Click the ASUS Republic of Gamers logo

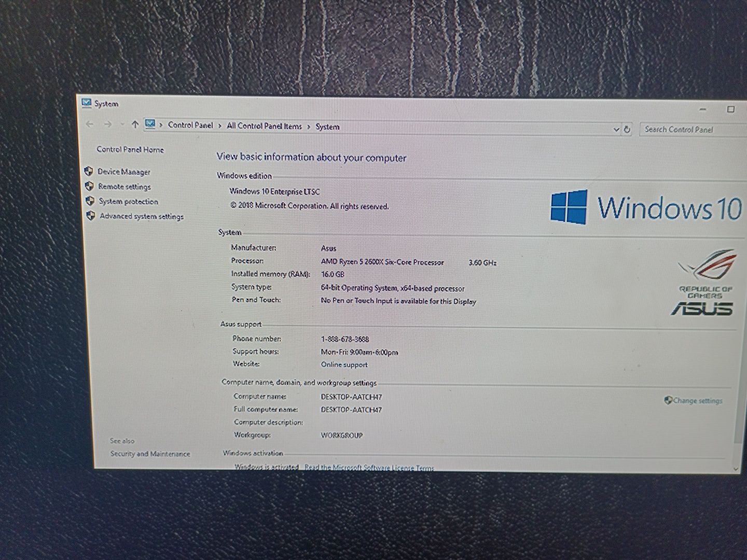pos(704,283)
